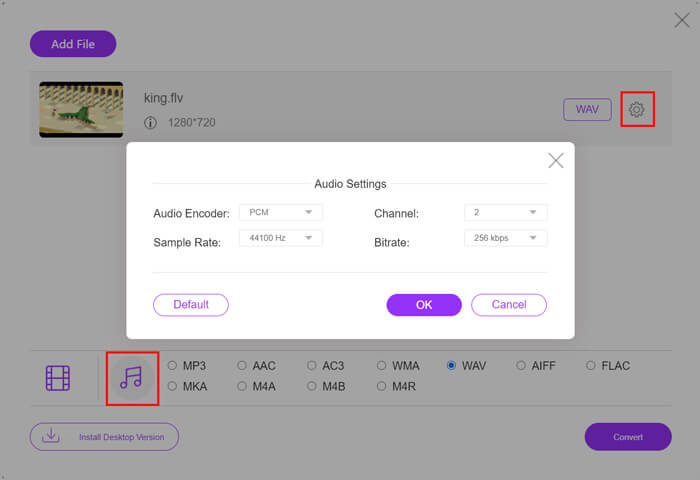
Task: Open the Sample Rate 44100 Hz dropdown
Action: pyautogui.click(x=281, y=238)
